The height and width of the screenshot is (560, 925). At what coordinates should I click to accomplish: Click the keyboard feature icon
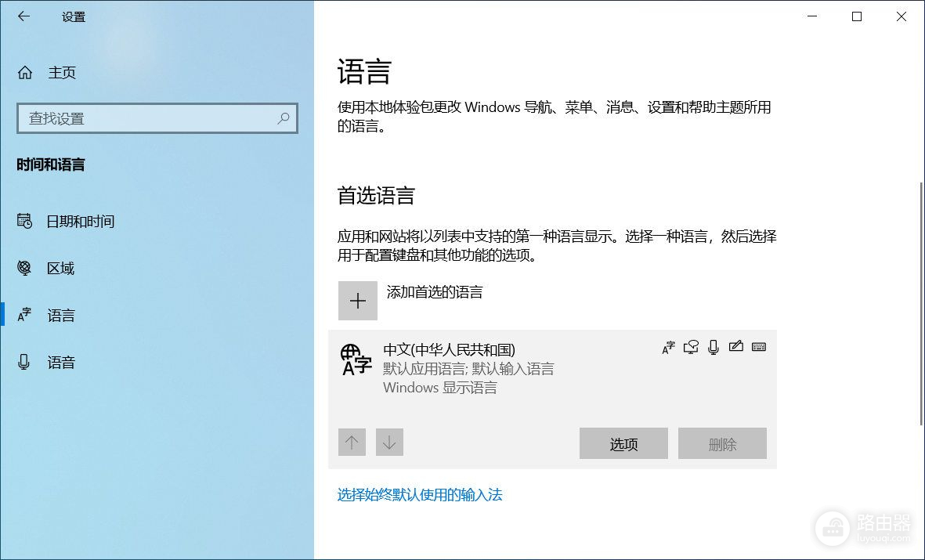point(759,347)
